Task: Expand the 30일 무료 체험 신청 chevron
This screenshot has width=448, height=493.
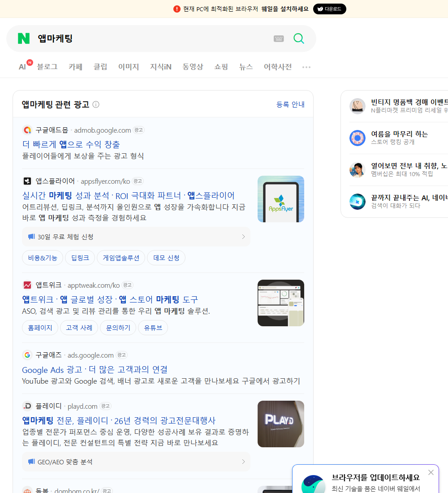Action: 243,237
